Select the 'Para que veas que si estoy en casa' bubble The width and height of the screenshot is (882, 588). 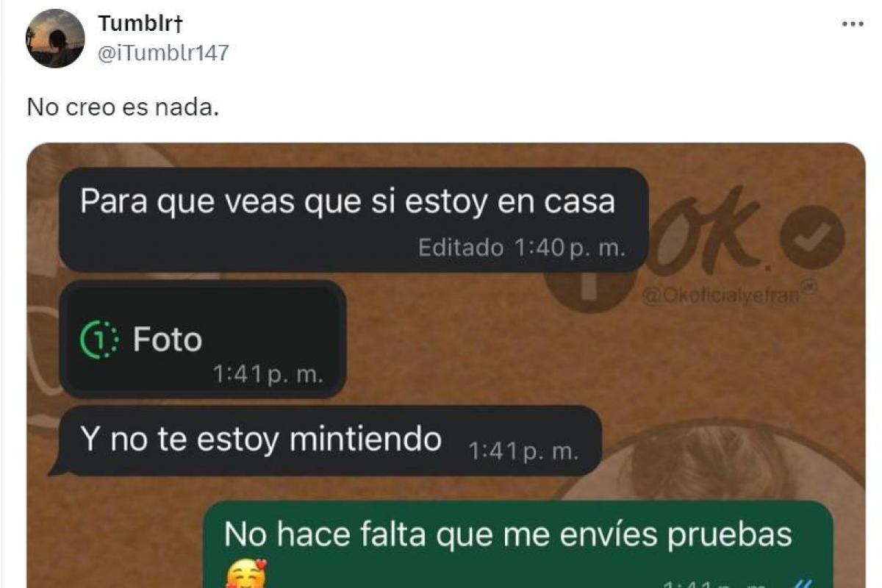(353, 220)
